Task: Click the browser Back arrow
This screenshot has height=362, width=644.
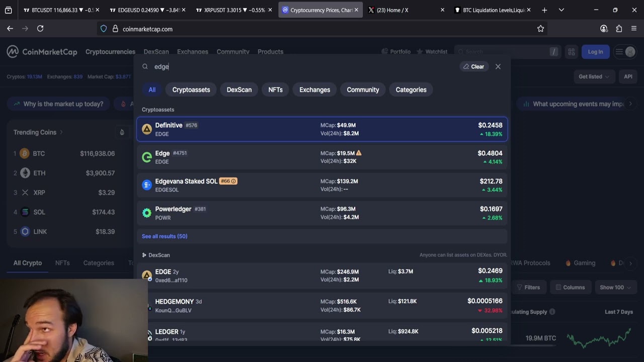Action: coord(10,29)
